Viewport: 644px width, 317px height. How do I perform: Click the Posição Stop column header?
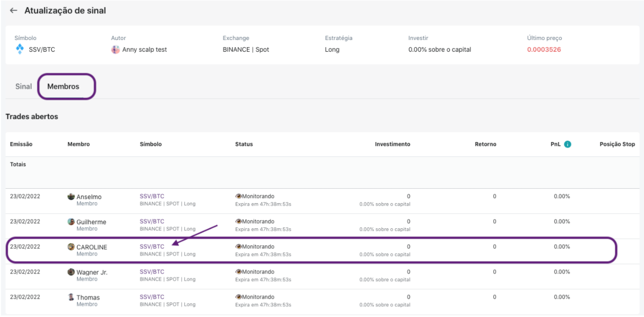click(x=617, y=144)
